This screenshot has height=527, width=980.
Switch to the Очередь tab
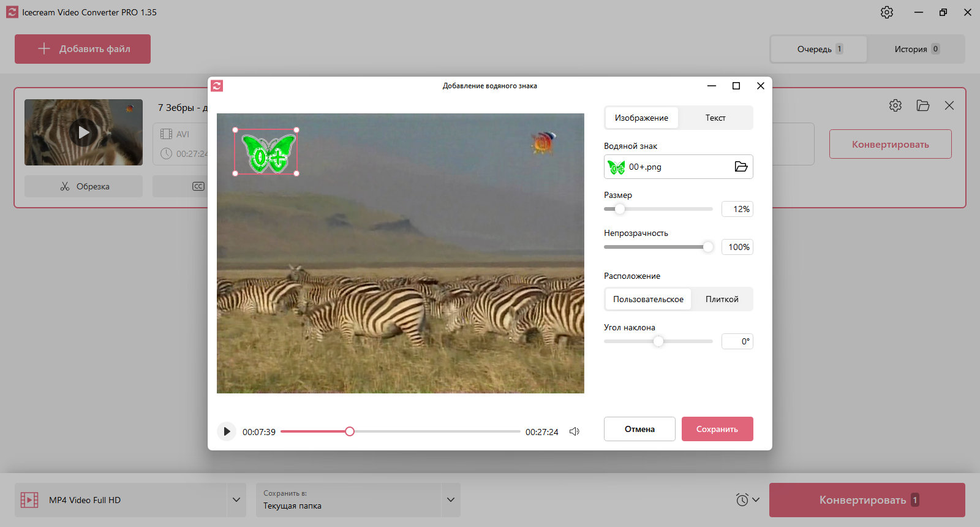coord(819,49)
